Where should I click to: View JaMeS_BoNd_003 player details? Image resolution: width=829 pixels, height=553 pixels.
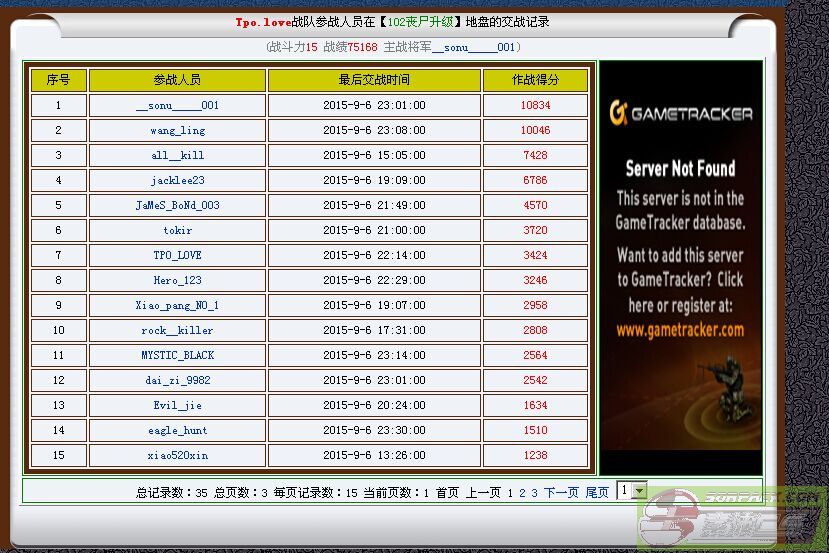[x=177, y=205]
